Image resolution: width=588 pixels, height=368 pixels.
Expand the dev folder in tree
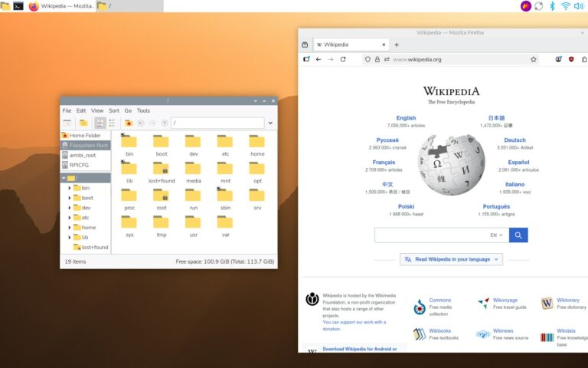[70, 208]
